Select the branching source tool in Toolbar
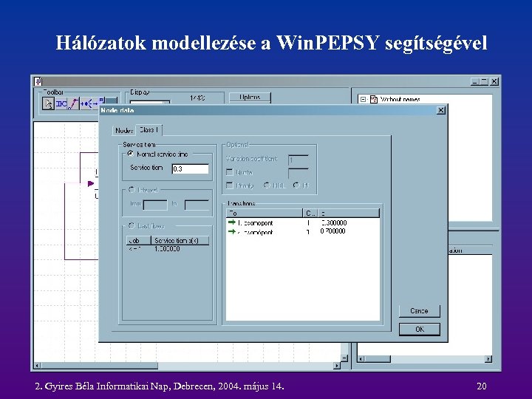Image resolution: width=532 pixels, height=399 pixels. point(86,103)
